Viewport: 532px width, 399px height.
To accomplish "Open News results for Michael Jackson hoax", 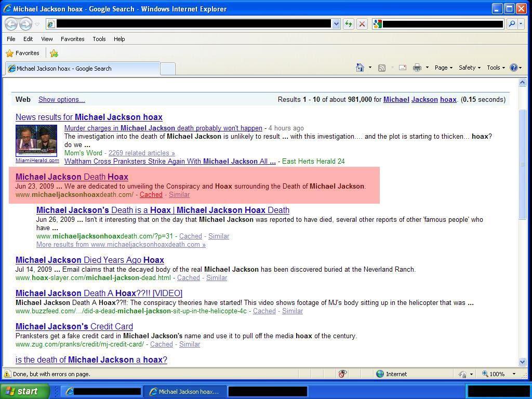I will (89, 117).
